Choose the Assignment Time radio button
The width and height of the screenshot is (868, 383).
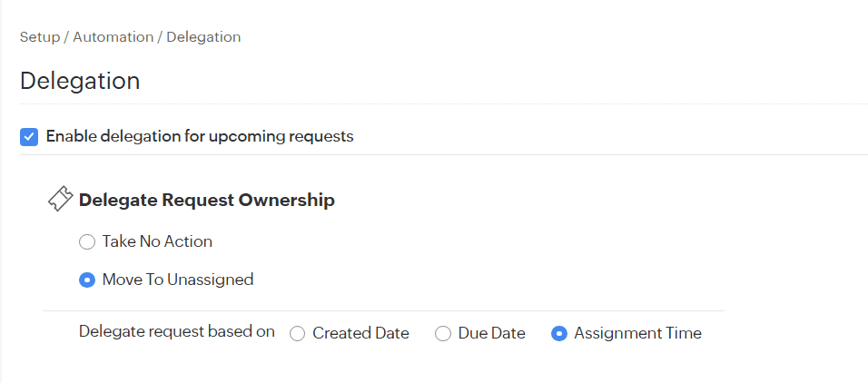[559, 334]
